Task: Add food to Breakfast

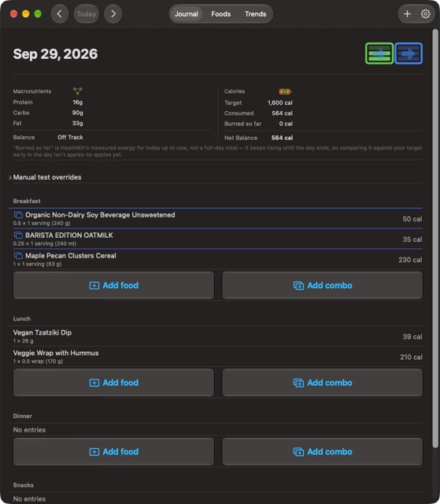Action: (x=113, y=285)
